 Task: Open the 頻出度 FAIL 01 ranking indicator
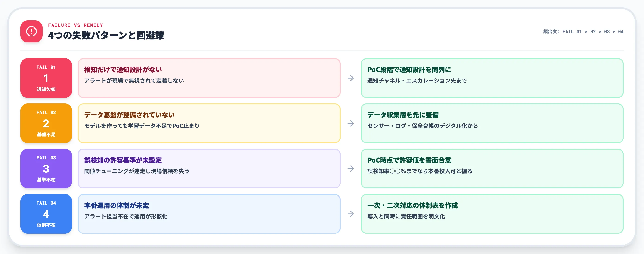(582, 31)
